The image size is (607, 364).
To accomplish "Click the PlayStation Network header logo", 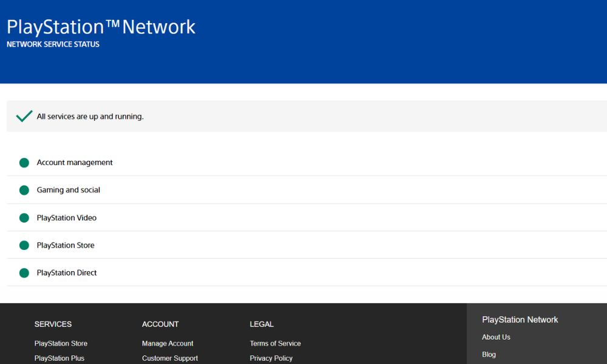I will [x=101, y=26].
